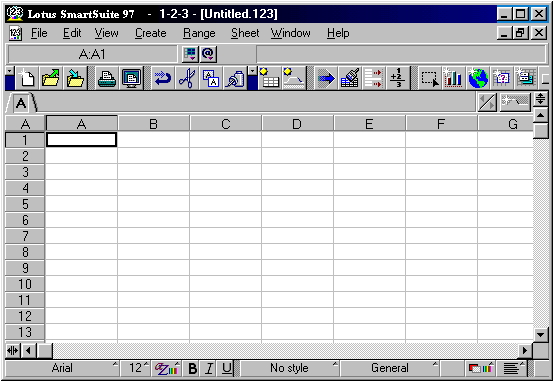Click the Print icon in toolbar
The height and width of the screenshot is (383, 555).
tap(107, 78)
